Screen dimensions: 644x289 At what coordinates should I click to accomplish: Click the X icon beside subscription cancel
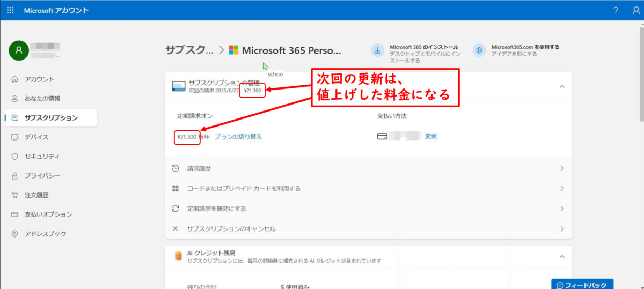click(x=175, y=228)
